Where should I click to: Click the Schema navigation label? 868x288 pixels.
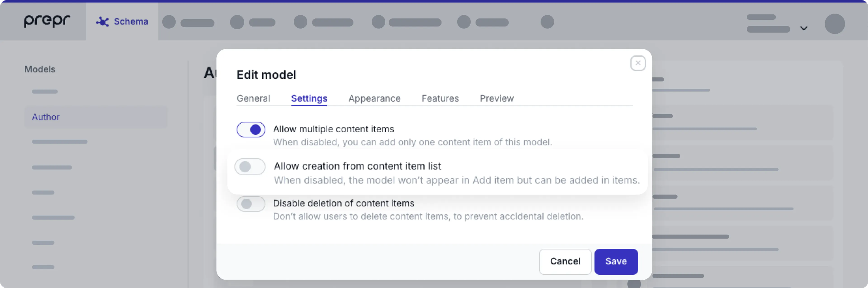click(x=131, y=21)
